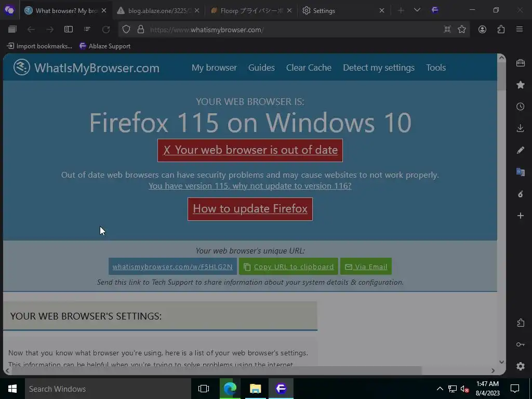The height and width of the screenshot is (399, 532).
Task: Open the Guides menu item
Action: 261,68
